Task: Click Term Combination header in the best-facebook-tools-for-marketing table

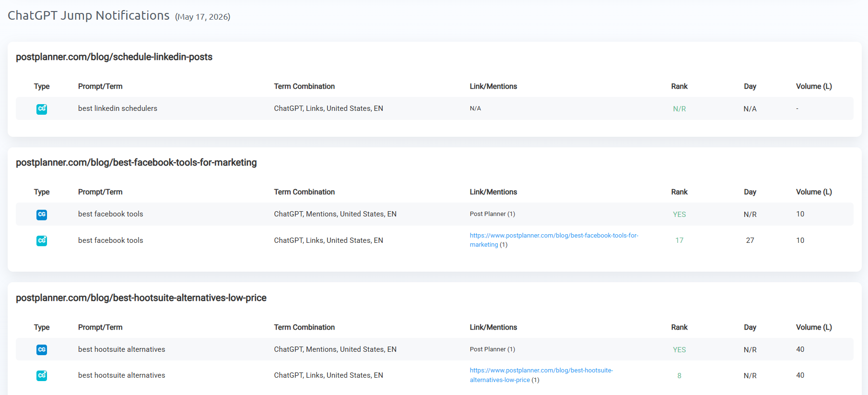Action: click(x=305, y=192)
